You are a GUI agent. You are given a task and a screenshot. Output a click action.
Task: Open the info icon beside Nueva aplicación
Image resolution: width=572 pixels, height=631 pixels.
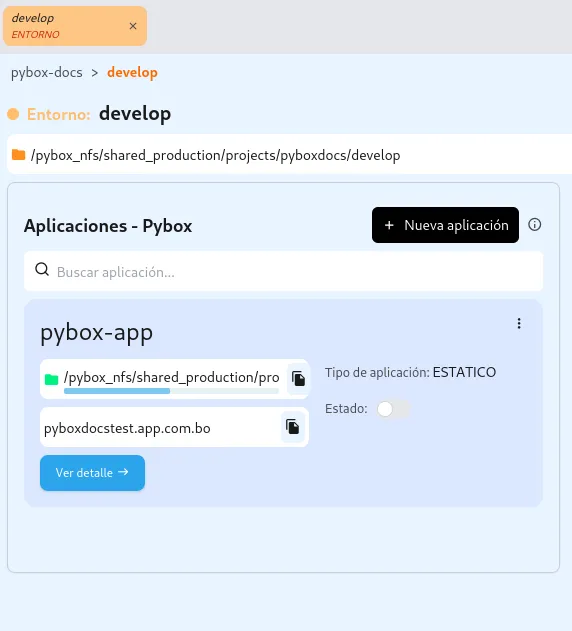tap(535, 225)
